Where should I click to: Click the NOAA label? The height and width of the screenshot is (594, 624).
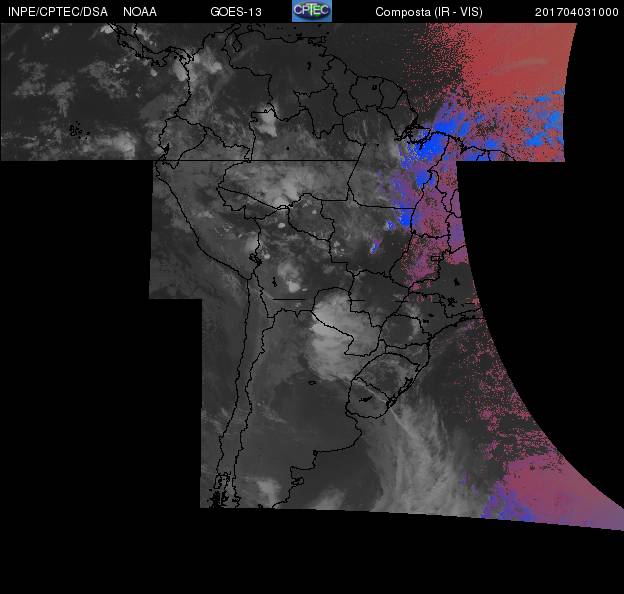[140, 12]
